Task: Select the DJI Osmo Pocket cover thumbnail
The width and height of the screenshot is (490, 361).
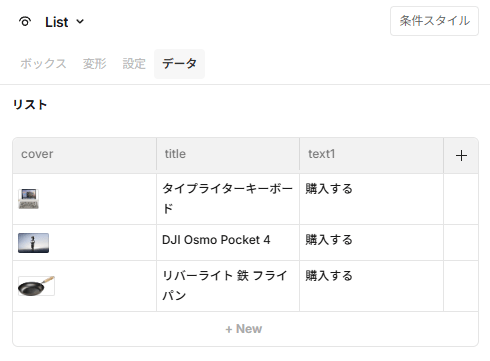Action: tap(33, 243)
